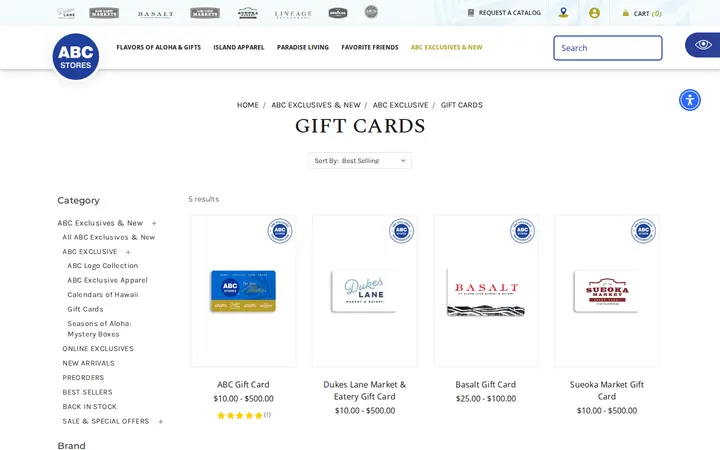The image size is (720, 450).
Task: Open the Dukes Lane brand logo in top bar
Action: (66, 13)
